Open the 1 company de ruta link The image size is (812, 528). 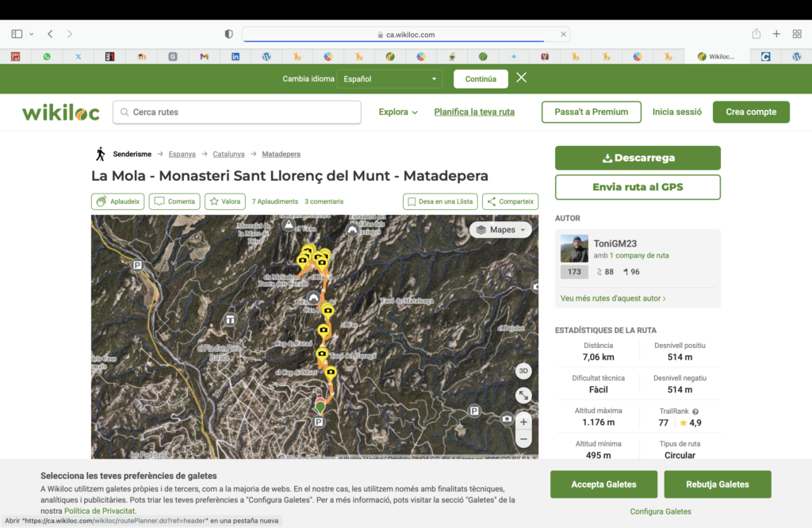[639, 255]
